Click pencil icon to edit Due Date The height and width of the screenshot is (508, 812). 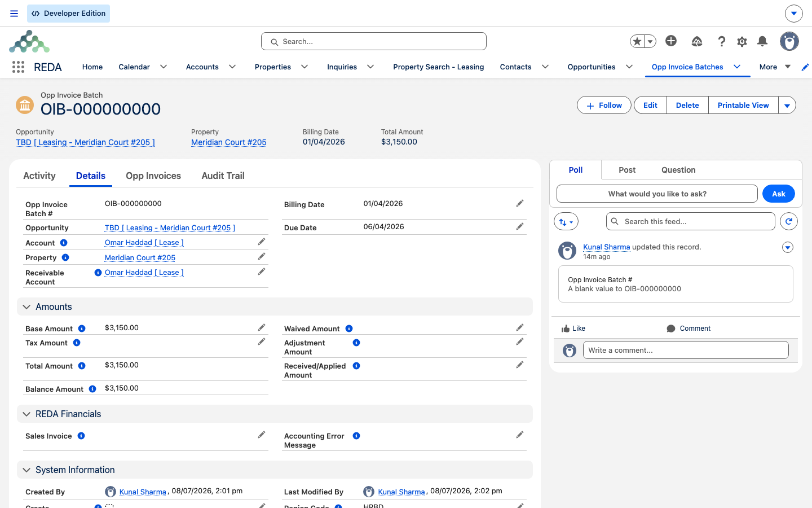coord(520,226)
